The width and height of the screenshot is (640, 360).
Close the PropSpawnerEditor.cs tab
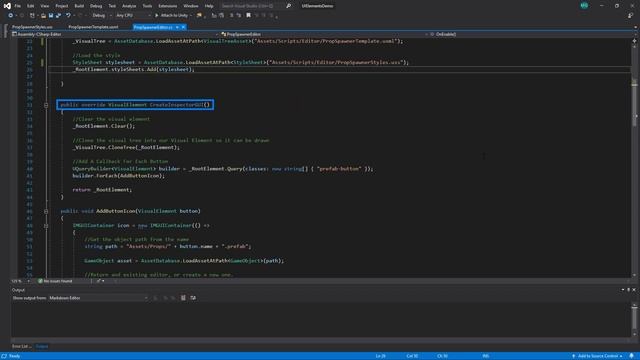[183, 27]
